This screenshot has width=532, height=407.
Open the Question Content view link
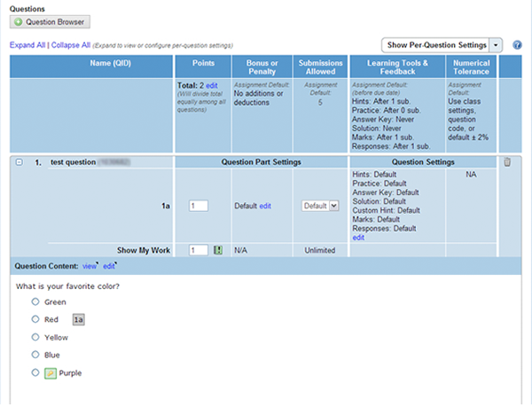[x=89, y=266]
